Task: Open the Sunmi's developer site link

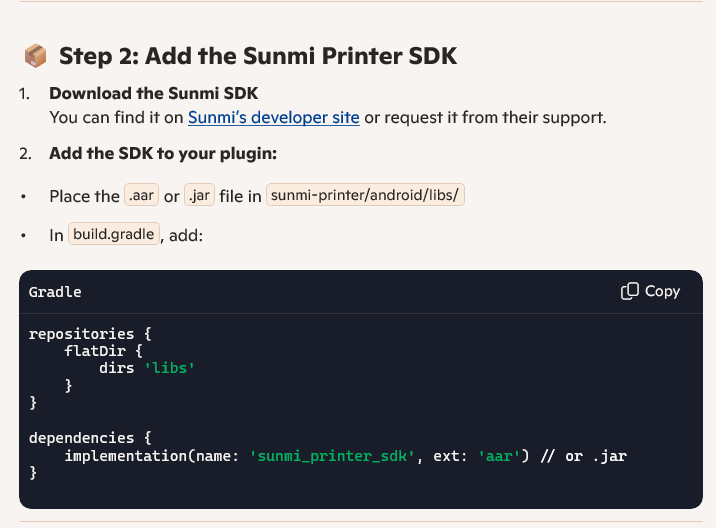Action: [274, 117]
